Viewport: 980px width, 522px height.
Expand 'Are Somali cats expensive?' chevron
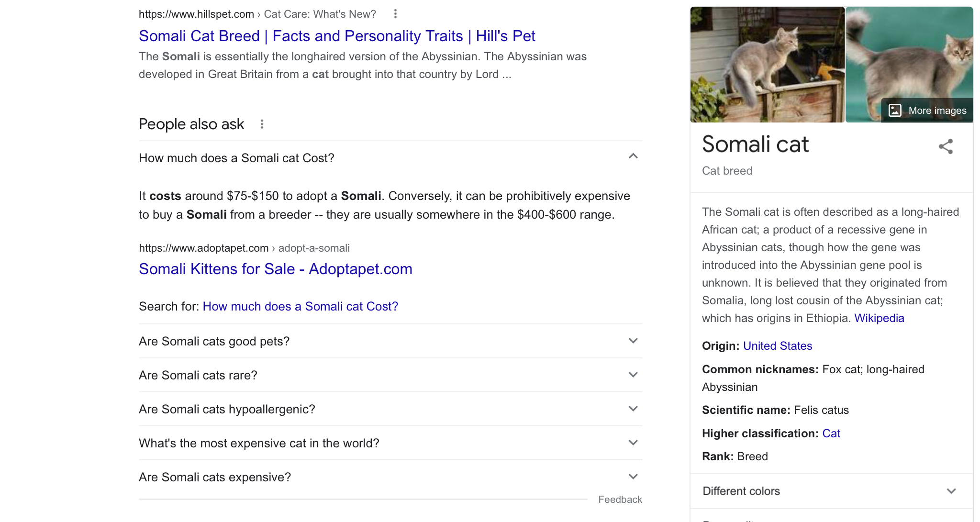(633, 477)
